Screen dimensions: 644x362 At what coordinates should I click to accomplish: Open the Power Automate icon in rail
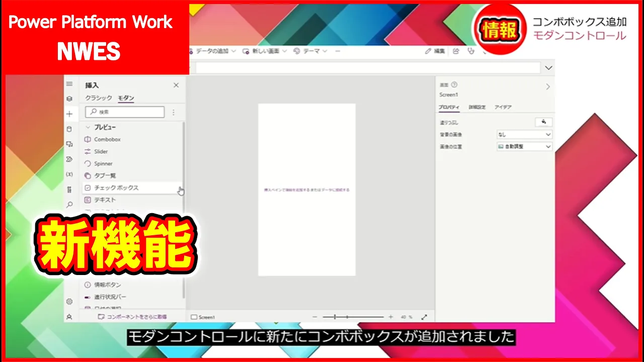[x=69, y=159]
